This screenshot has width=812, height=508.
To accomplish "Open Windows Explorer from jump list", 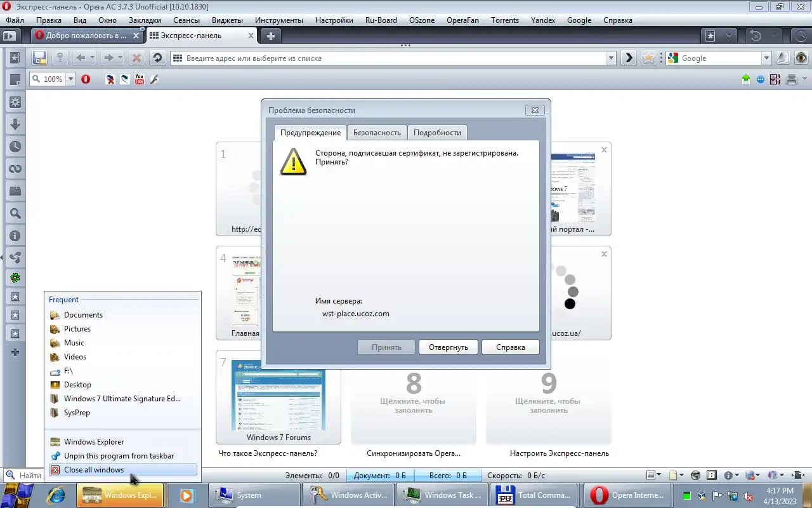I will click(x=122, y=442).
